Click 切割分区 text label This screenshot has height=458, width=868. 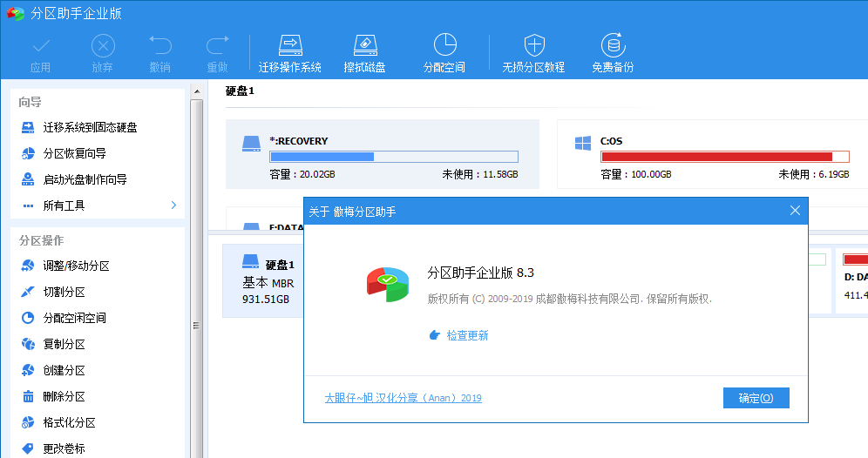click(64, 292)
